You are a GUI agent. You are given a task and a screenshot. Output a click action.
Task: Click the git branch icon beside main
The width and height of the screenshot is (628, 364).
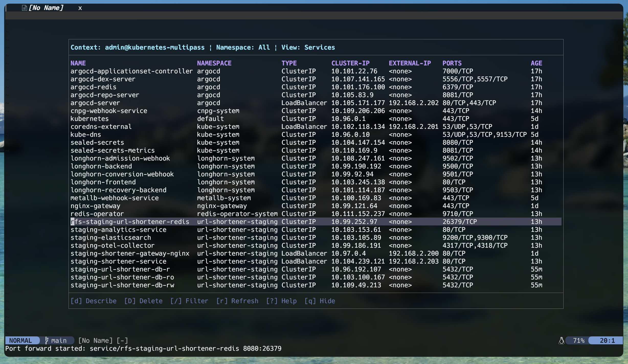[x=47, y=340]
